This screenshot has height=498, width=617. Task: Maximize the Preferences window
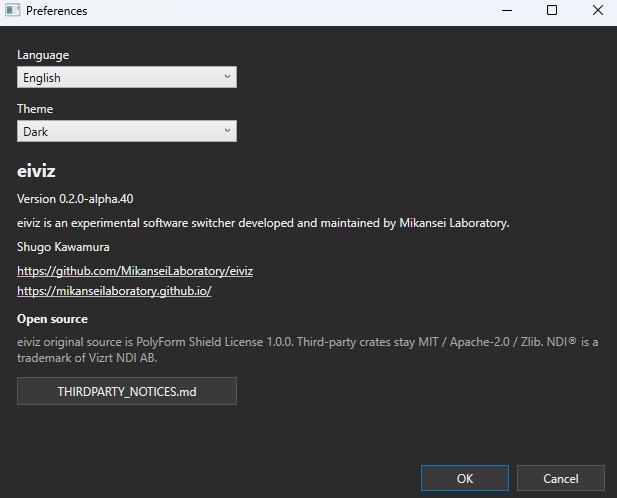pos(552,10)
